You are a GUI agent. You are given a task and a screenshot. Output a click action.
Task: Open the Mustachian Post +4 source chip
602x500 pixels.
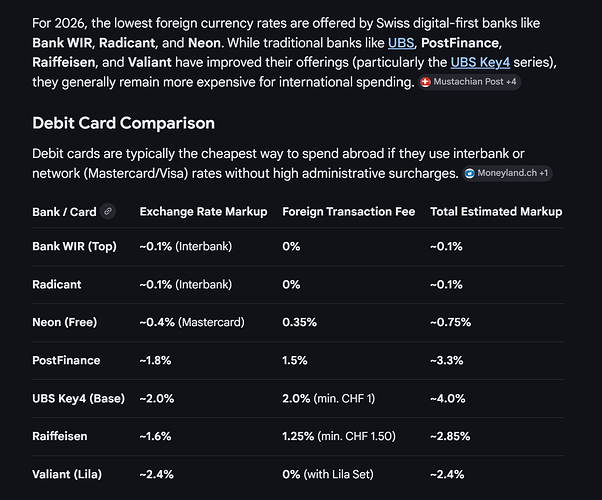pyautogui.click(x=469, y=82)
